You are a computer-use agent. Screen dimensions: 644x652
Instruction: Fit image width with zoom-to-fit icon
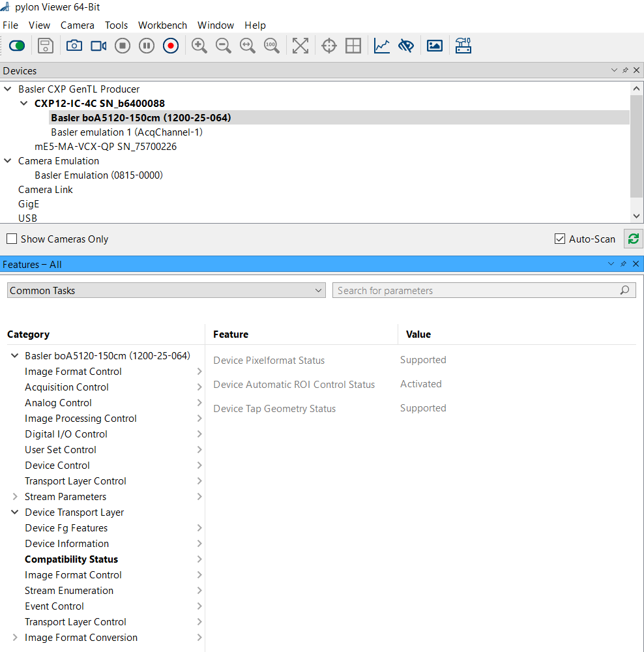pos(248,46)
